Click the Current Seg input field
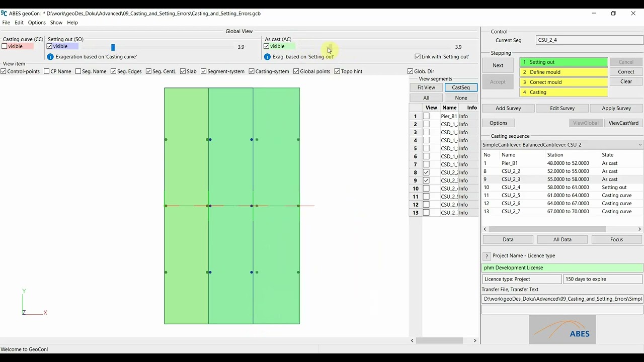644x362 pixels. pyautogui.click(x=590, y=40)
